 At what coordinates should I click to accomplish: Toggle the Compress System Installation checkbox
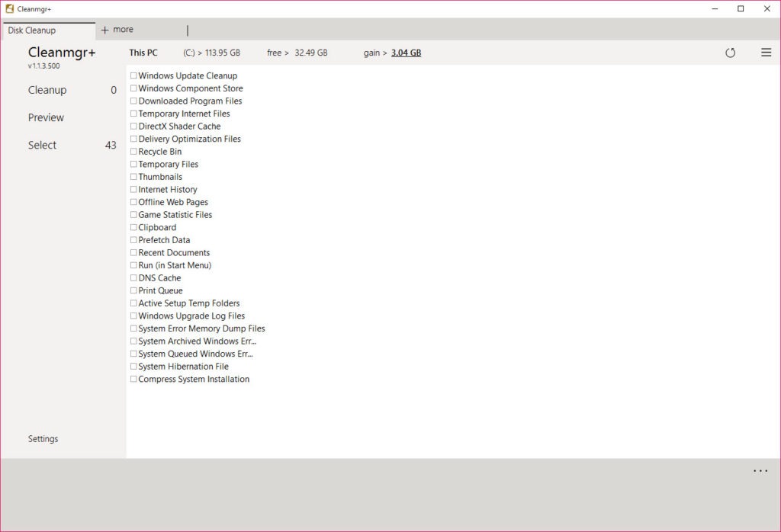click(x=133, y=379)
